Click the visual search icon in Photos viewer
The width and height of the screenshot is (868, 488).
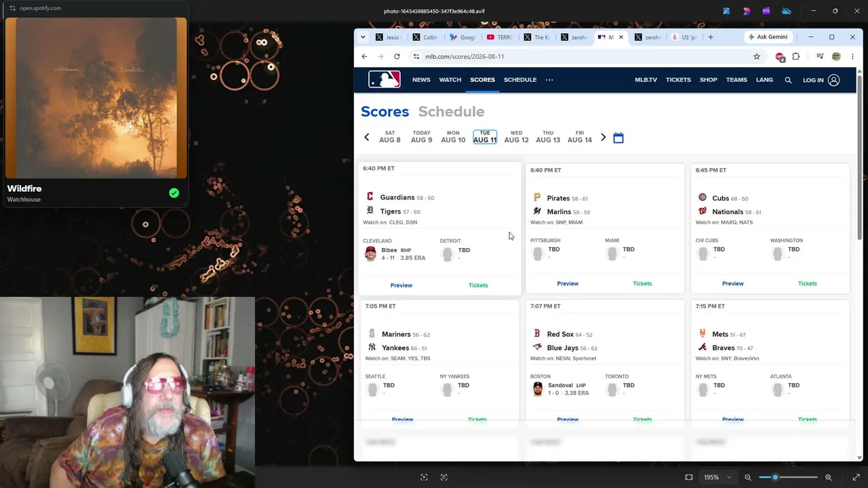(424, 477)
